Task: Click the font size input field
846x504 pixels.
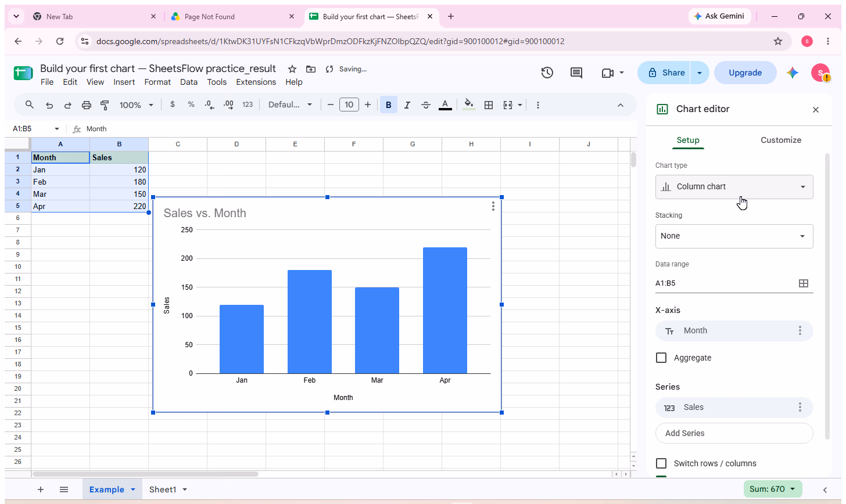Action: [x=349, y=105]
